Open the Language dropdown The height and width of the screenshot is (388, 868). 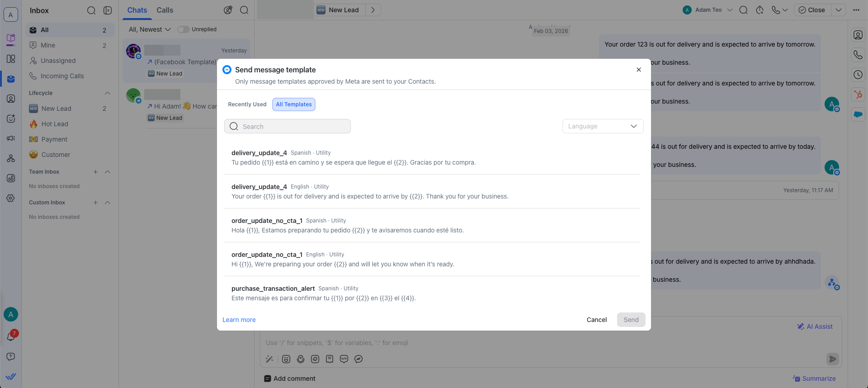pyautogui.click(x=602, y=126)
